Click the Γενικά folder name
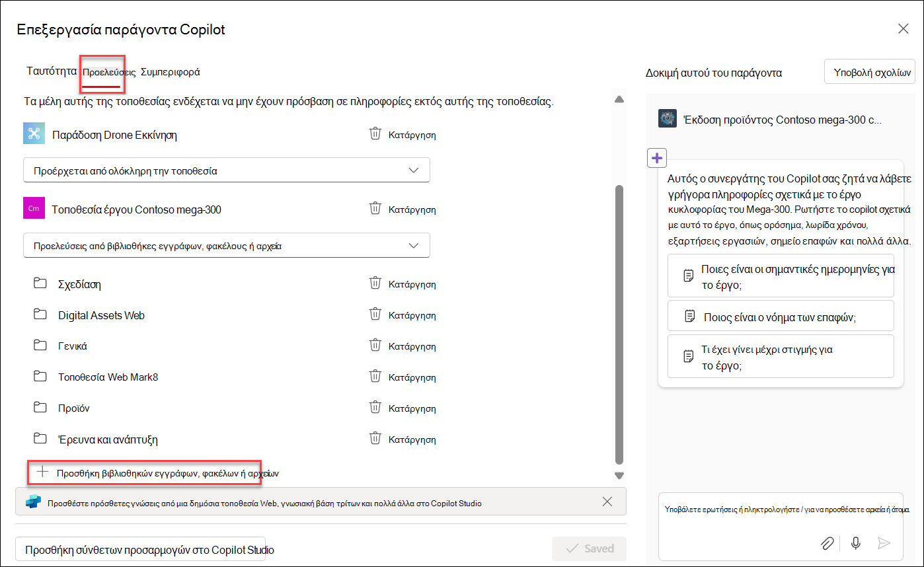This screenshot has width=924, height=567. 73,346
